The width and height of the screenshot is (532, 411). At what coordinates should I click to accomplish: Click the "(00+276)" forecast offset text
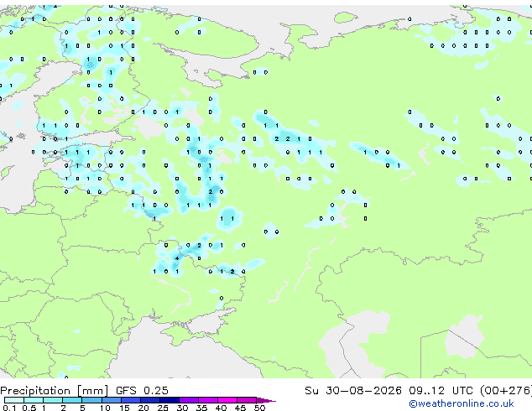[506, 391]
